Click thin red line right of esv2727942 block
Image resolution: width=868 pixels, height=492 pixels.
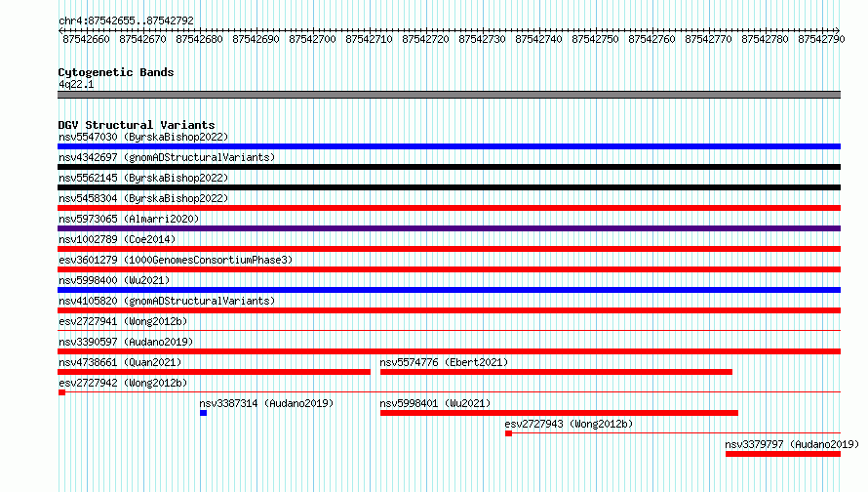(453, 392)
